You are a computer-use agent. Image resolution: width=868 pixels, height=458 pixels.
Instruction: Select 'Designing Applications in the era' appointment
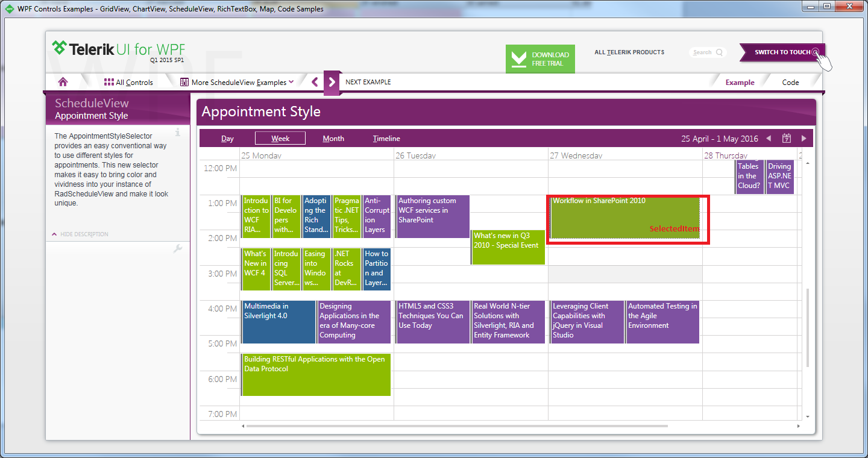point(354,322)
